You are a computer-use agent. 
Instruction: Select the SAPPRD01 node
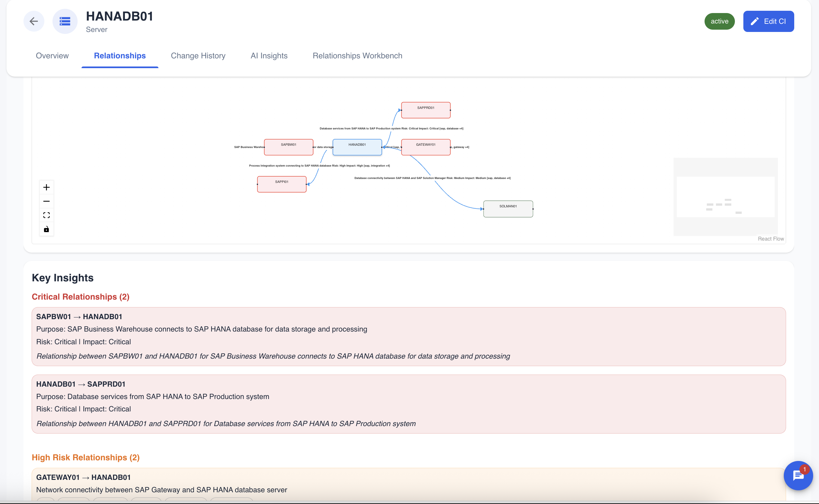click(x=426, y=110)
